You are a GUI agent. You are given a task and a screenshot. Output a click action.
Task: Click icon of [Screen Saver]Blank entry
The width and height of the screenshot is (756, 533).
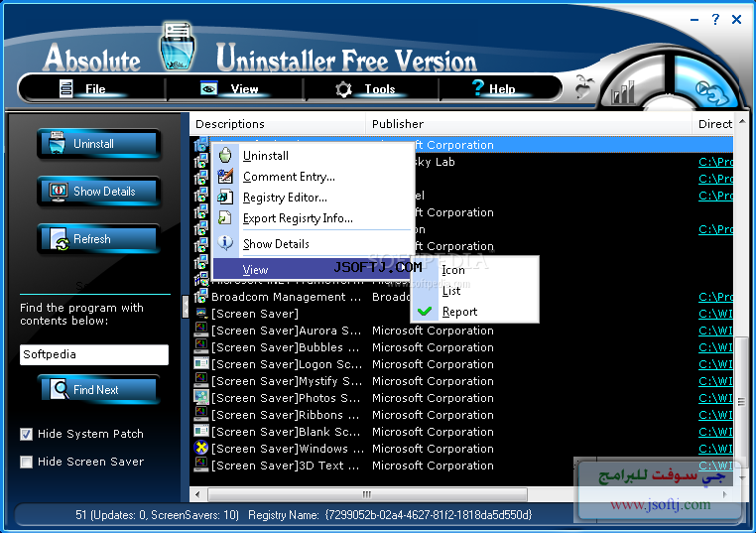pyautogui.click(x=200, y=431)
